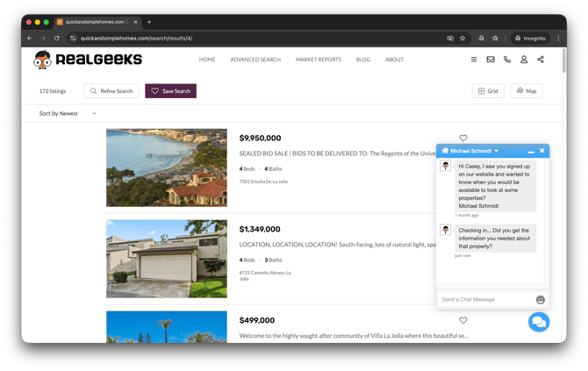Click the address bar URL

136,39
